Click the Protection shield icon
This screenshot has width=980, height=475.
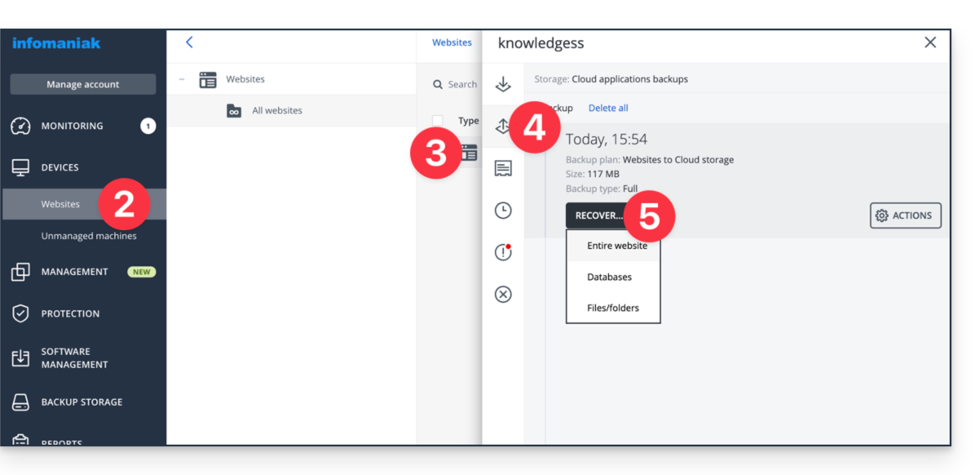(x=20, y=313)
